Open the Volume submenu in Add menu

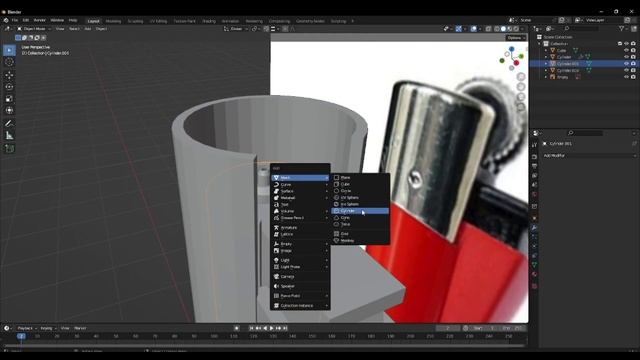300,211
